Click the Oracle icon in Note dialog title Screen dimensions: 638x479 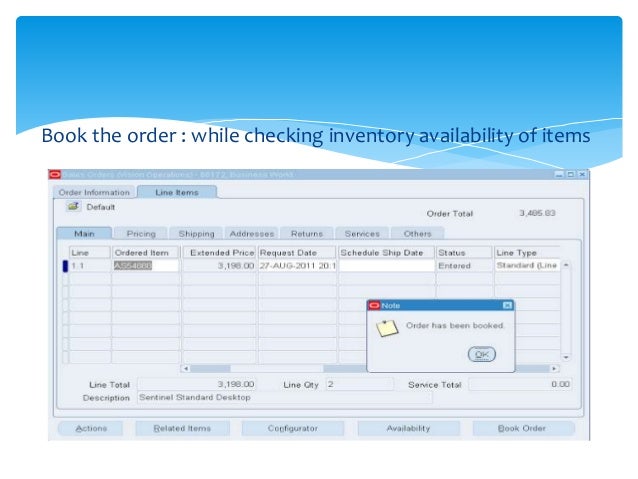(374, 305)
